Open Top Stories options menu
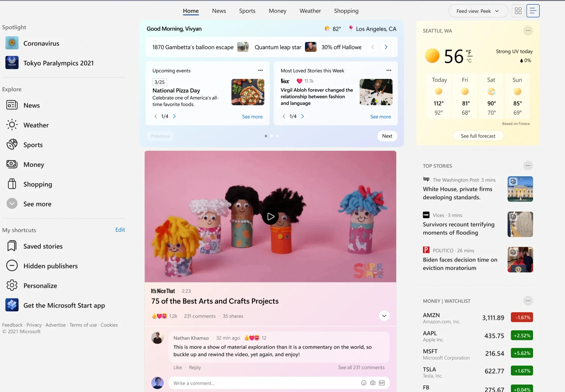 coord(528,165)
